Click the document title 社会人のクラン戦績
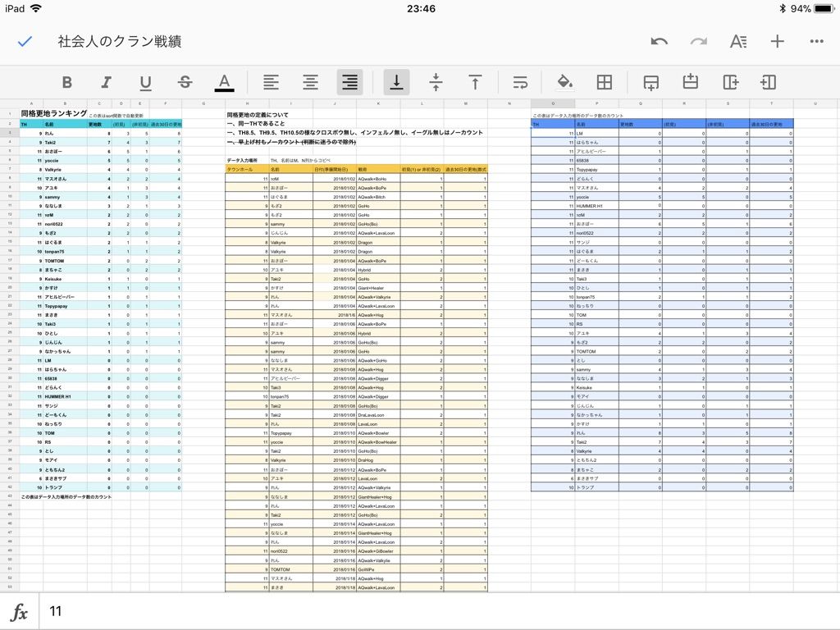This screenshot has height=630, width=840. 120,41
